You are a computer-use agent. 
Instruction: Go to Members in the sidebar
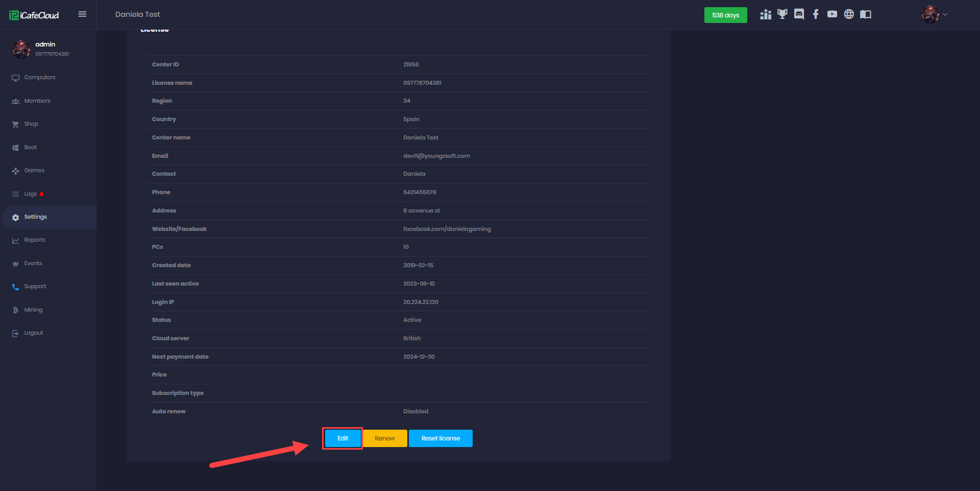point(37,101)
